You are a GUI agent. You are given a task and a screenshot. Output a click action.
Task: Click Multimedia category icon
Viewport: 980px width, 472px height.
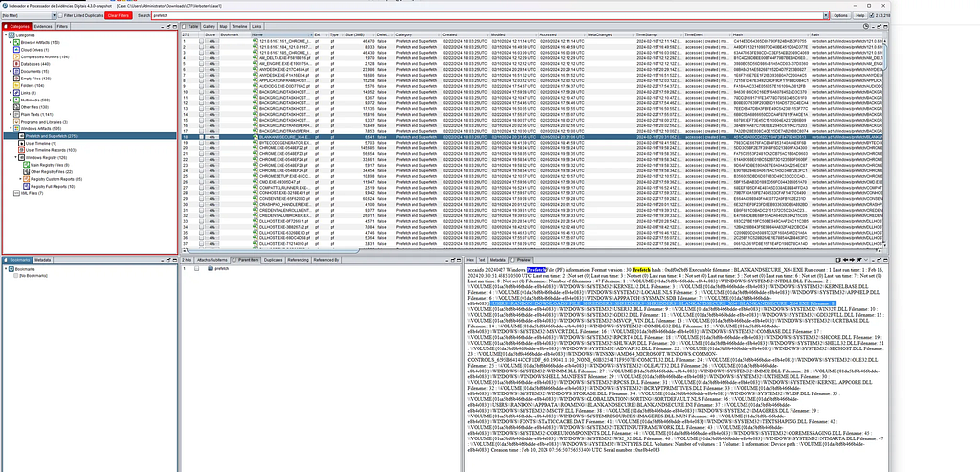click(x=15, y=100)
